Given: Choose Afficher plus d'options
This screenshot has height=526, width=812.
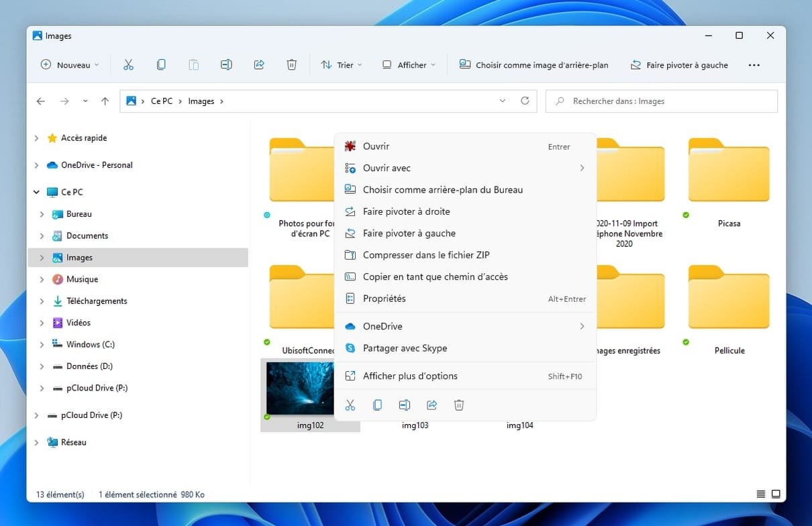Looking at the screenshot, I should tap(465, 376).
